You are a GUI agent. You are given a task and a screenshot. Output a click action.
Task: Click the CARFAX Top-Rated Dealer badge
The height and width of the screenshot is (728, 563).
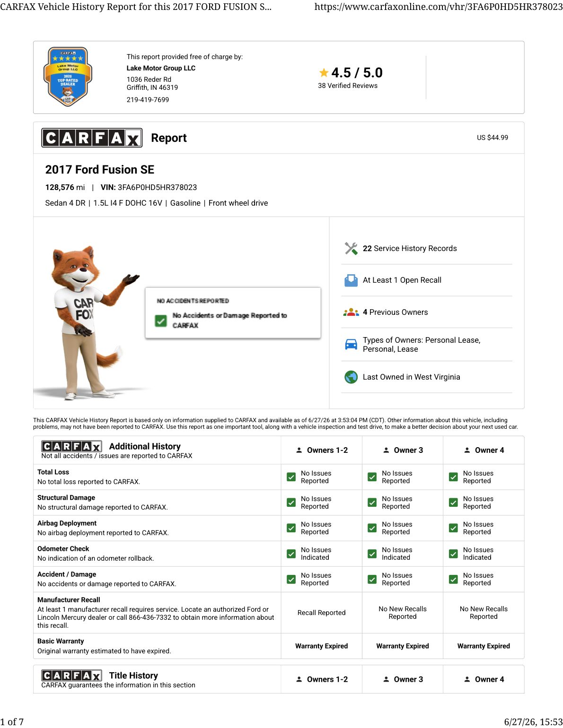[68, 77]
